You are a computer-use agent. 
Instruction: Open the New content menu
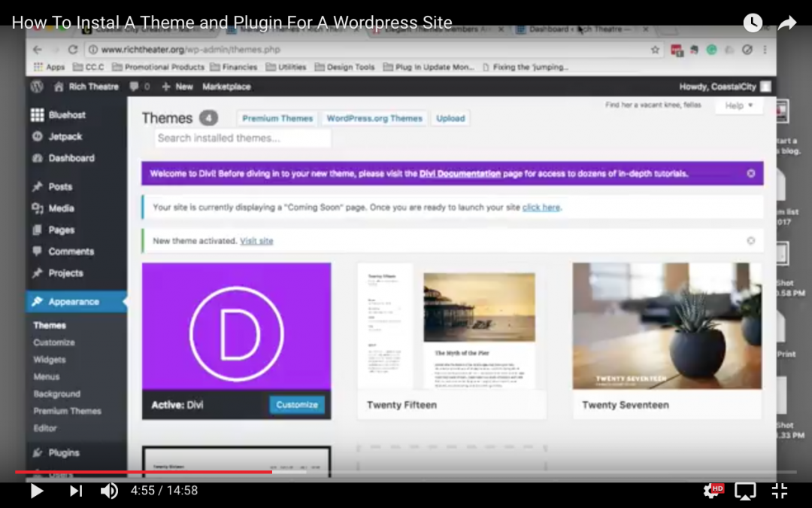coord(177,87)
